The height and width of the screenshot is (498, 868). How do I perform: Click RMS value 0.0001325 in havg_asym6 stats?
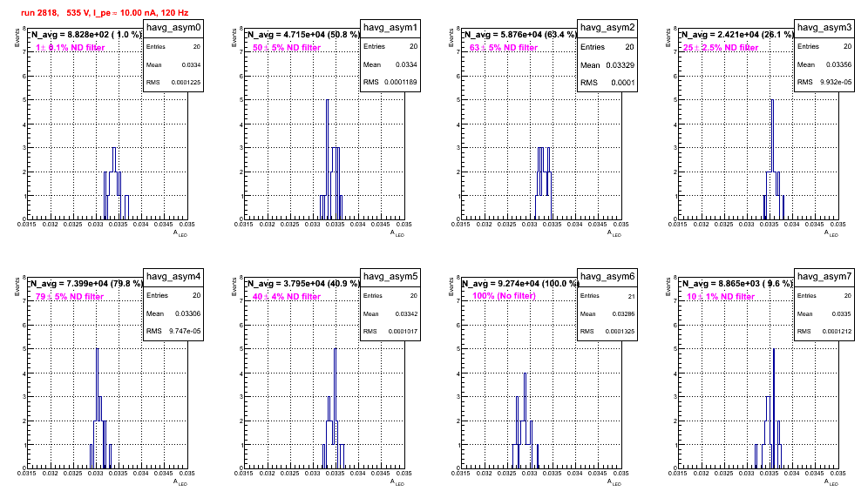(x=620, y=332)
